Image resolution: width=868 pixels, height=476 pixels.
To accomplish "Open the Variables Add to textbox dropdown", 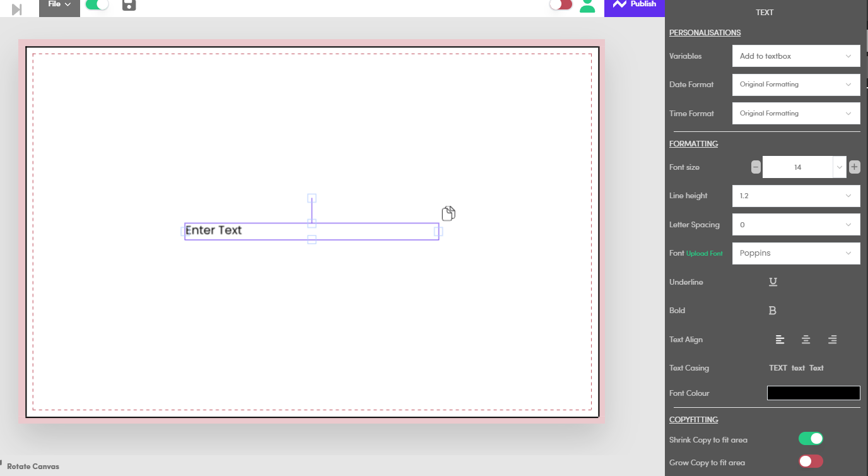I will point(795,56).
